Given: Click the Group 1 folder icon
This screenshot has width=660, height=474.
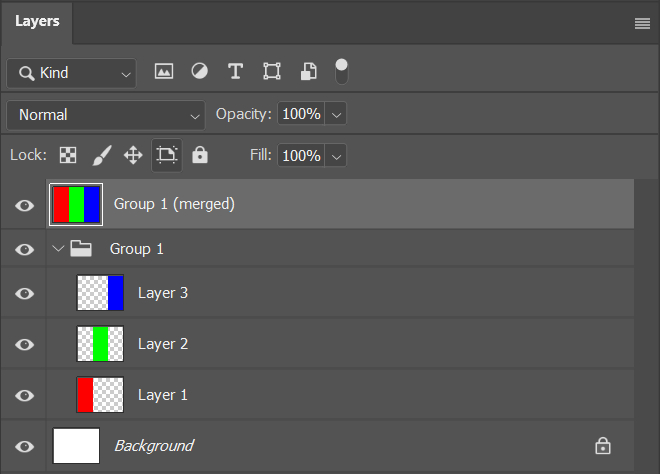Looking at the screenshot, I should [x=81, y=248].
